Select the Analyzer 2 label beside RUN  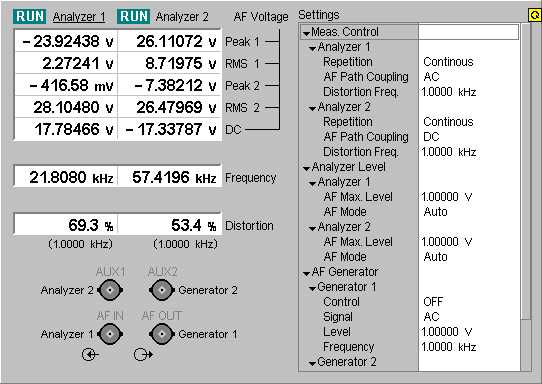182,17
